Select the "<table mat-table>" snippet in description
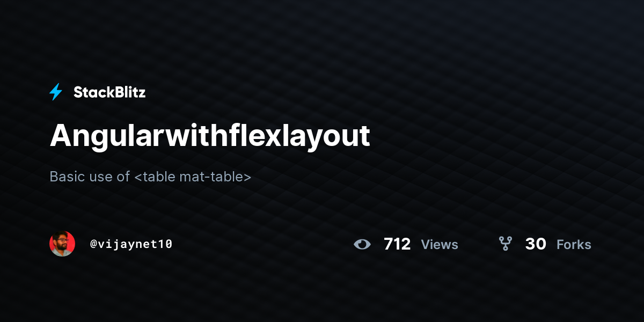Viewport: 644px width, 322px height. click(x=193, y=177)
